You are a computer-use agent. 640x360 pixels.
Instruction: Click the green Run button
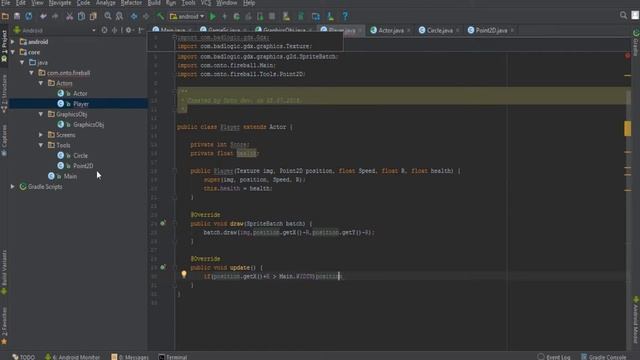(x=213, y=16)
